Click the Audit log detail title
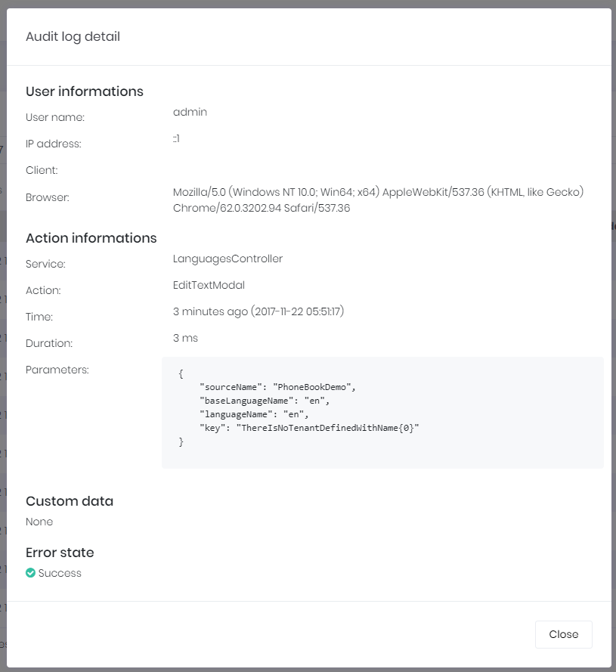The image size is (616, 672). pyautogui.click(x=73, y=36)
